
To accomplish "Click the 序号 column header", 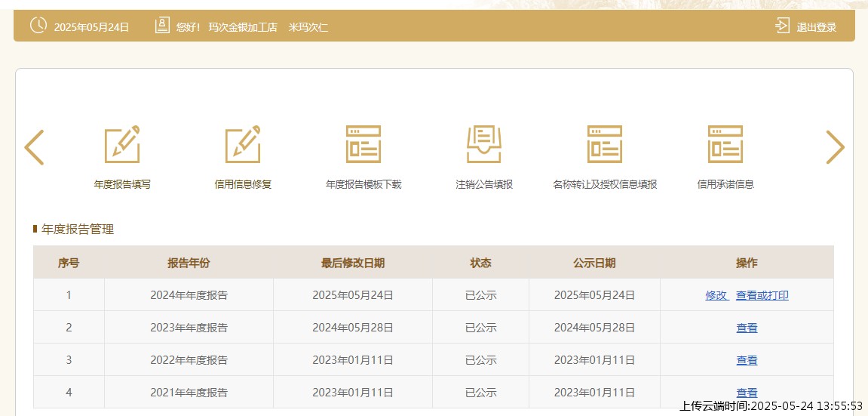I will pos(69,263).
